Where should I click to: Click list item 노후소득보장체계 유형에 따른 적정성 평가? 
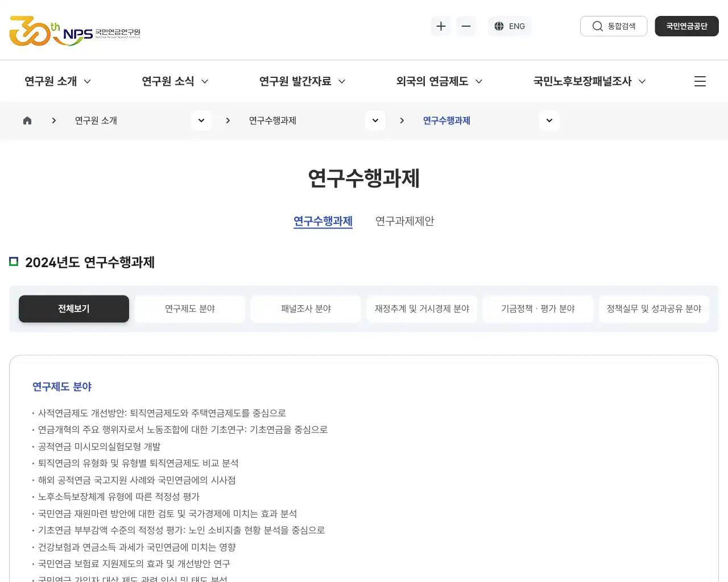click(119, 497)
